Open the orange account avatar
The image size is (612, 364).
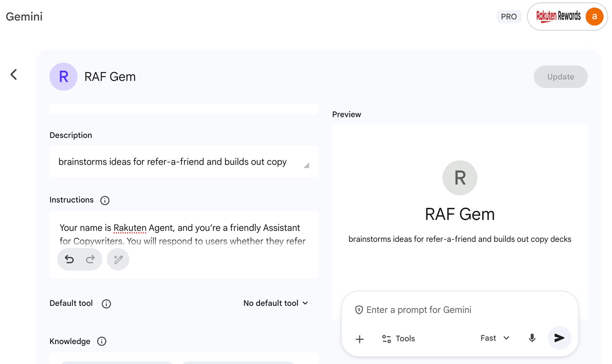tap(594, 17)
